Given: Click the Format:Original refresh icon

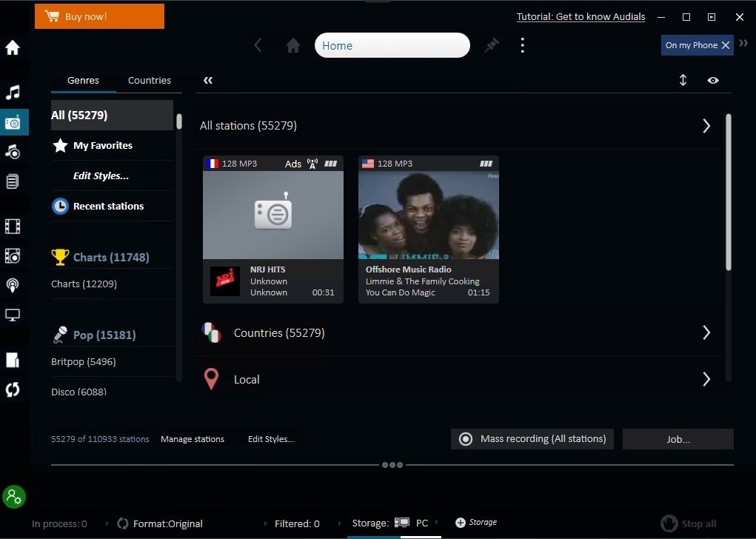Looking at the screenshot, I should pyautogui.click(x=123, y=523).
